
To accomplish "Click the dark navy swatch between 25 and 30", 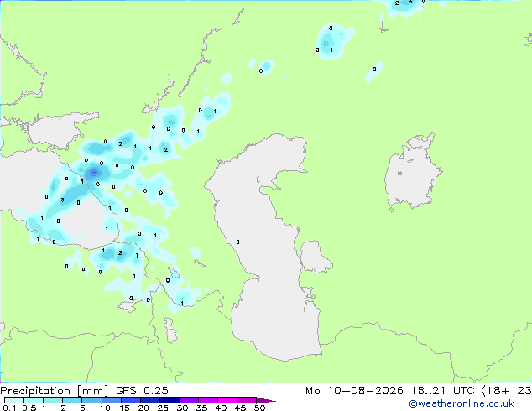I will pos(170,400).
